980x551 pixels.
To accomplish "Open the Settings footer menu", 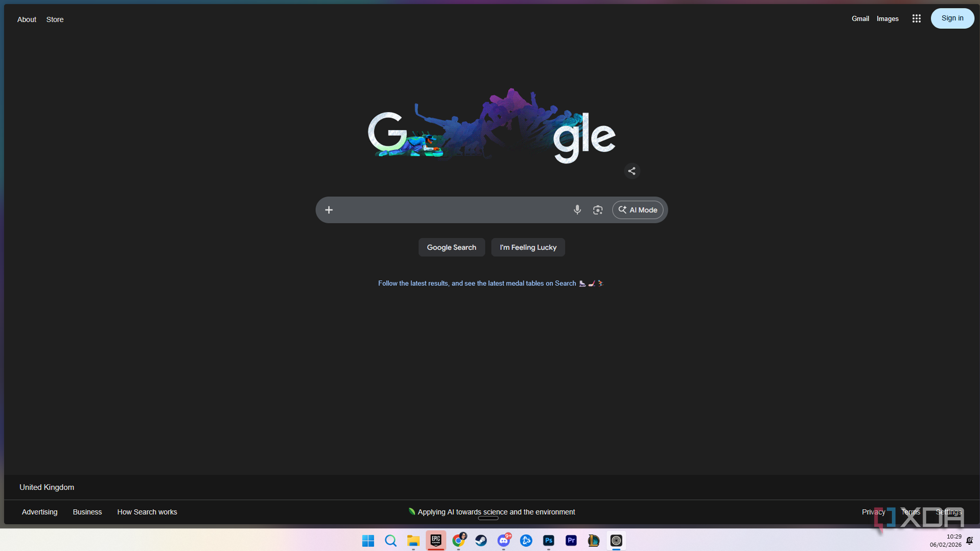I will click(948, 512).
